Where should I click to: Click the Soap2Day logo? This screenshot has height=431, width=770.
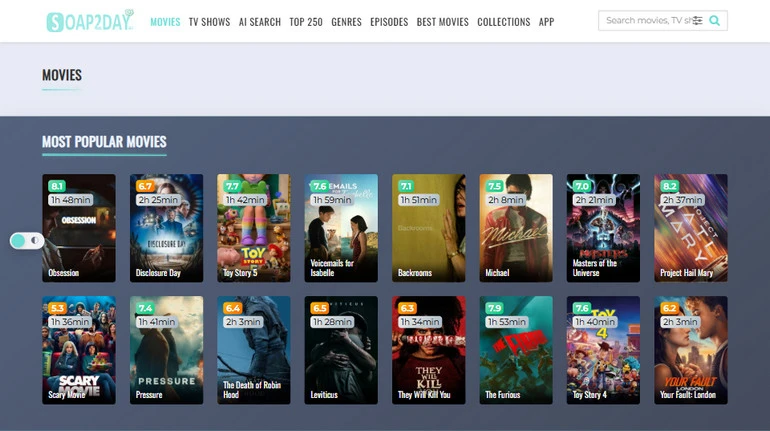coord(90,21)
